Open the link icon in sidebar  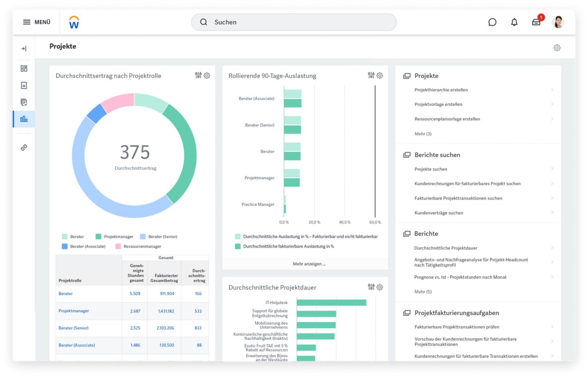(x=24, y=147)
